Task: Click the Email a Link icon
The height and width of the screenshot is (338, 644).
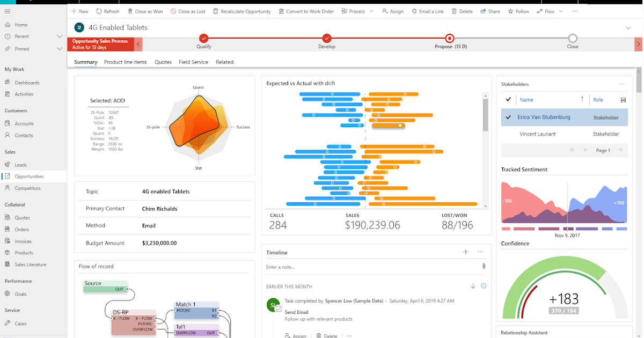Action: 415,11
